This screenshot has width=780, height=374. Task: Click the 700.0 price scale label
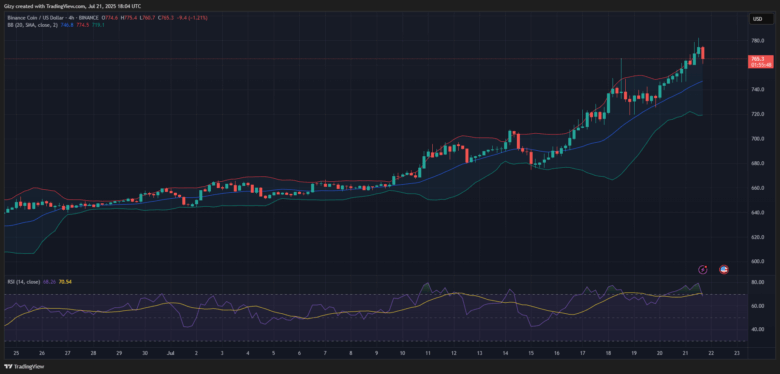tap(758, 139)
